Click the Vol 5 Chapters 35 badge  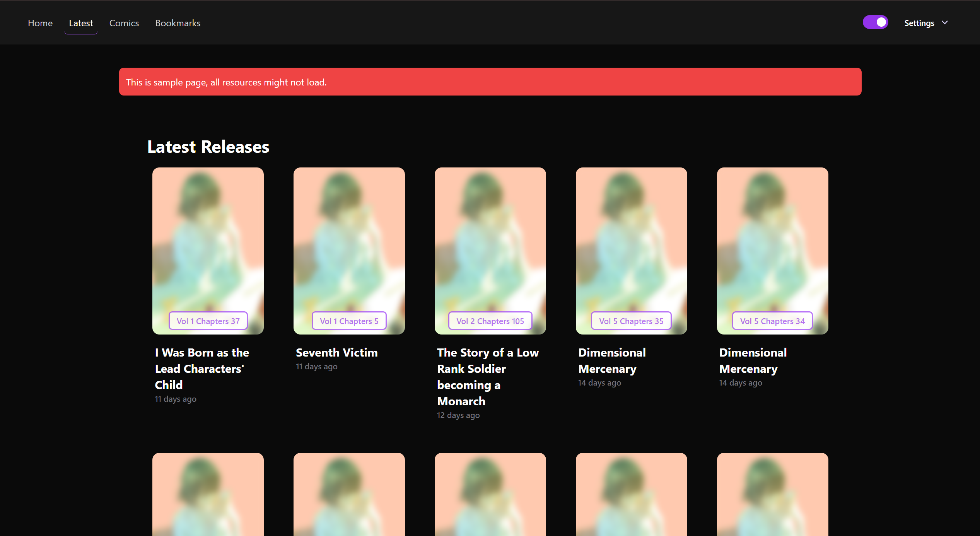(631, 321)
